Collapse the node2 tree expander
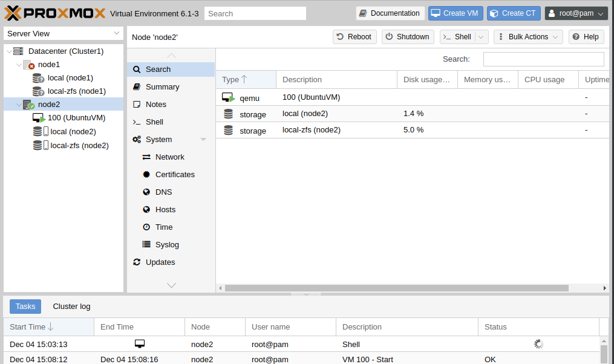This screenshot has height=364, width=614. pyautogui.click(x=19, y=105)
